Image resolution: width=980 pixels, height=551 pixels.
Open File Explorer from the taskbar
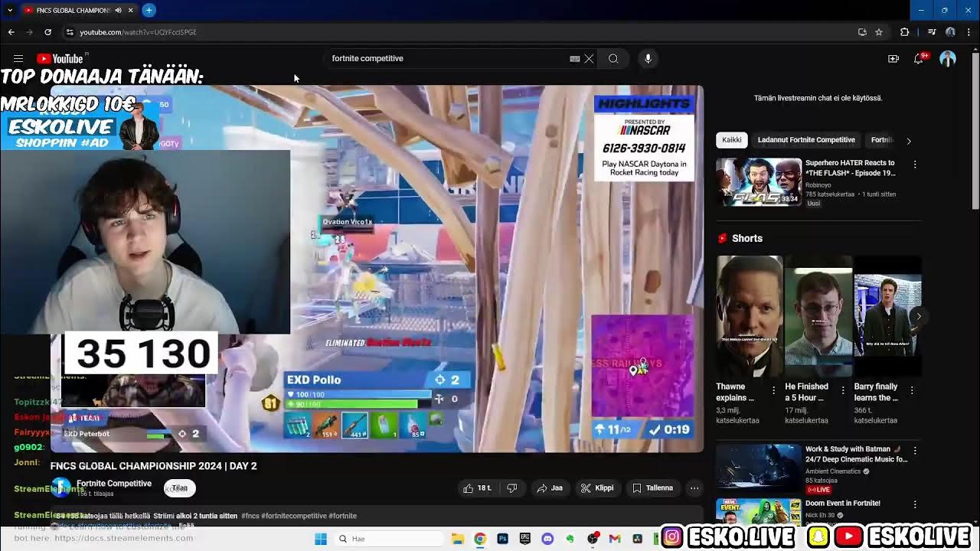[x=457, y=539]
